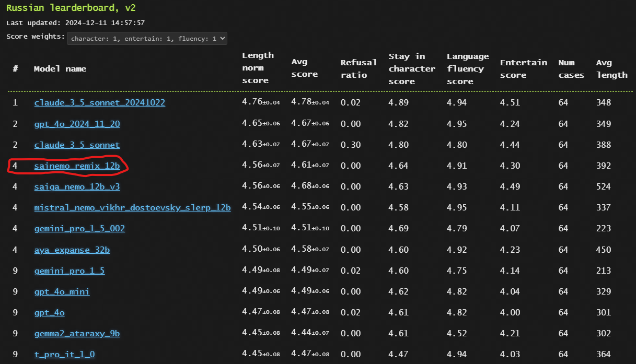Open mistral_nemo_vikhr_dostoevsky_slerp_12b model link

(x=132, y=207)
